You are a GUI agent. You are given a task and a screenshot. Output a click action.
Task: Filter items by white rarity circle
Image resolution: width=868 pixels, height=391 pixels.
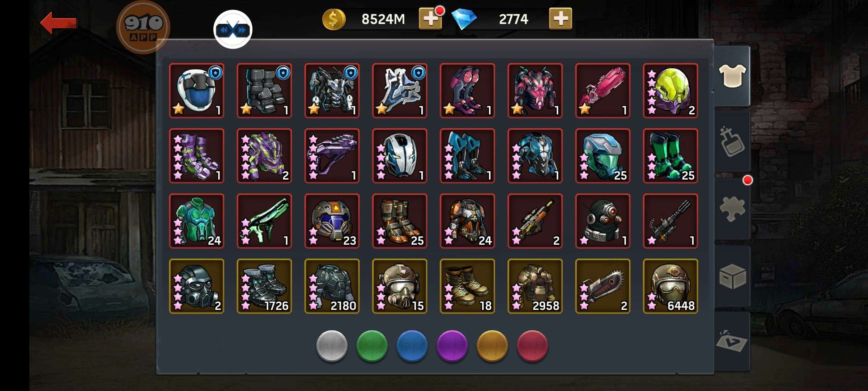pos(332,346)
